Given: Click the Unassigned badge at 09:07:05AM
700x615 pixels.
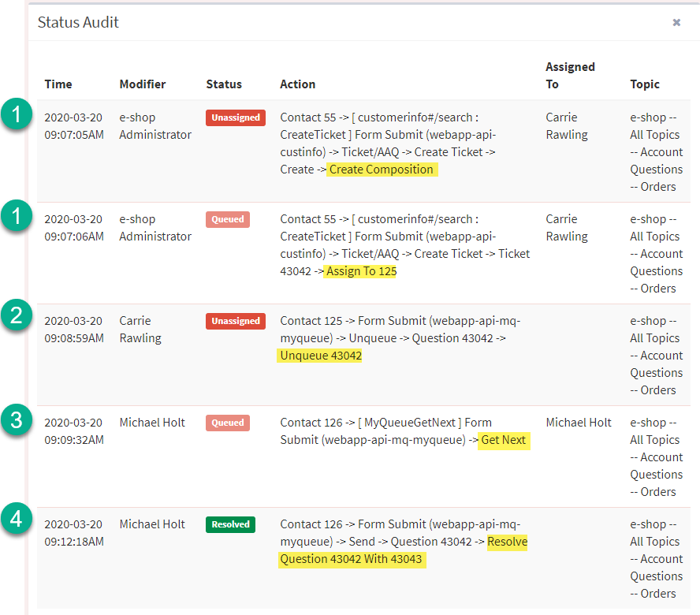Looking at the screenshot, I should 235,117.
